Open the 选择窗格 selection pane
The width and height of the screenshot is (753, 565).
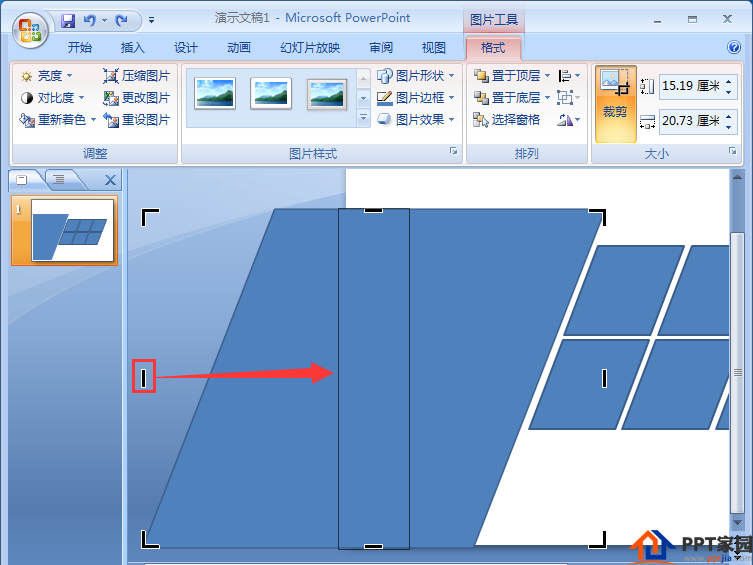(507, 120)
